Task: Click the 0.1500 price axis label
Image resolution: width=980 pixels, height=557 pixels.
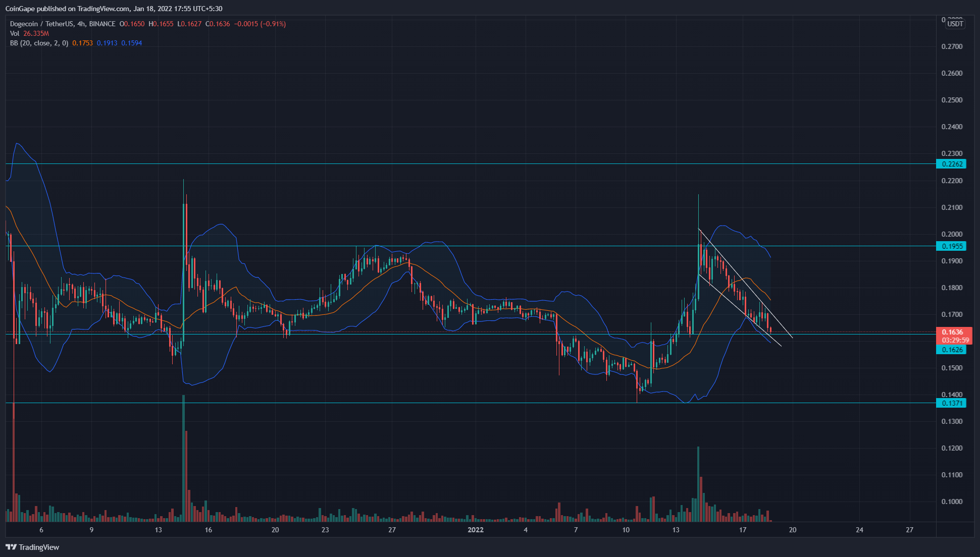Action: pos(952,368)
